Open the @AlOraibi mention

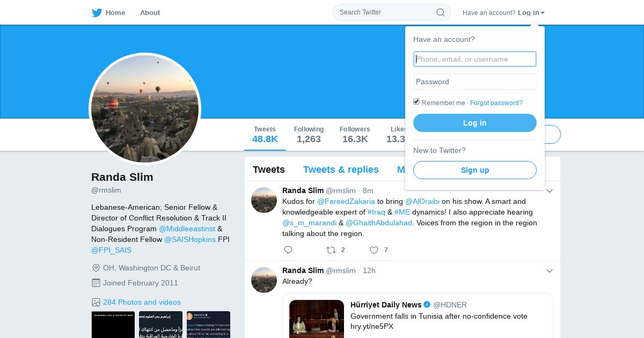tap(422, 201)
